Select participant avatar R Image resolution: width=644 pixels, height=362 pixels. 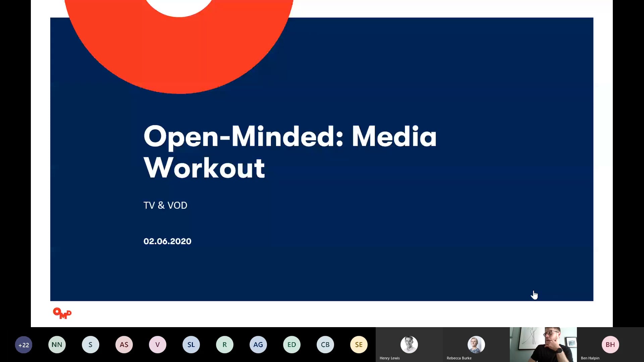(225, 345)
